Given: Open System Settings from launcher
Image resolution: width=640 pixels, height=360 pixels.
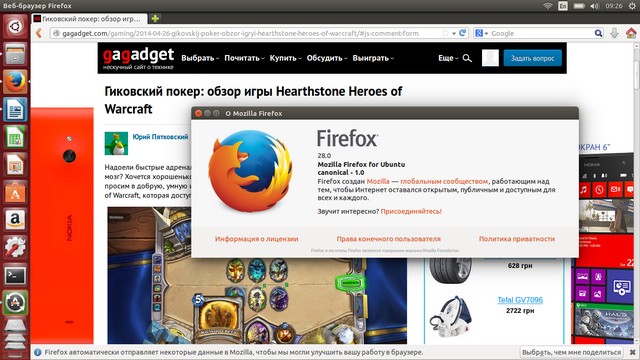Looking at the screenshot, I should click(x=15, y=247).
